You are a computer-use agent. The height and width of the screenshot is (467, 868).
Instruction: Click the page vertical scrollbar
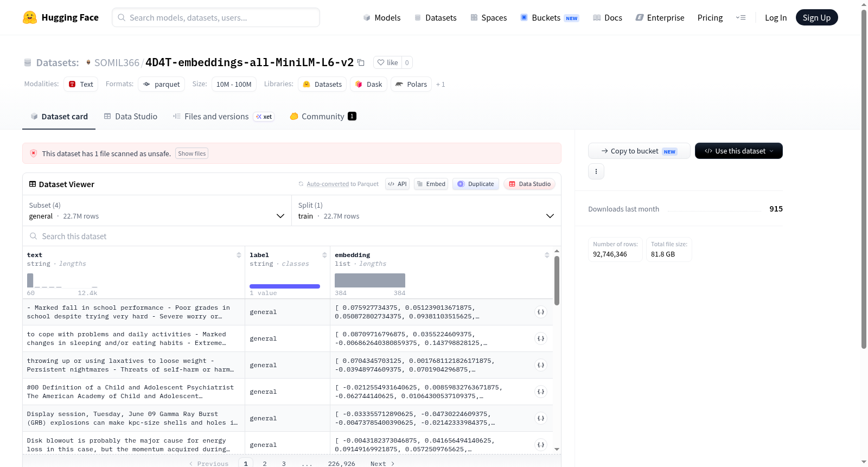pos(864,179)
